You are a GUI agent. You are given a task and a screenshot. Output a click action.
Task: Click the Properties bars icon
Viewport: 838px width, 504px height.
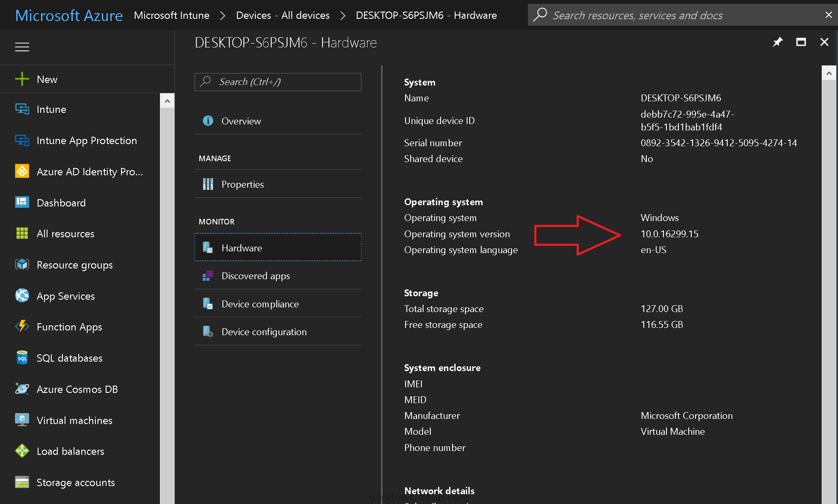pyautogui.click(x=208, y=184)
